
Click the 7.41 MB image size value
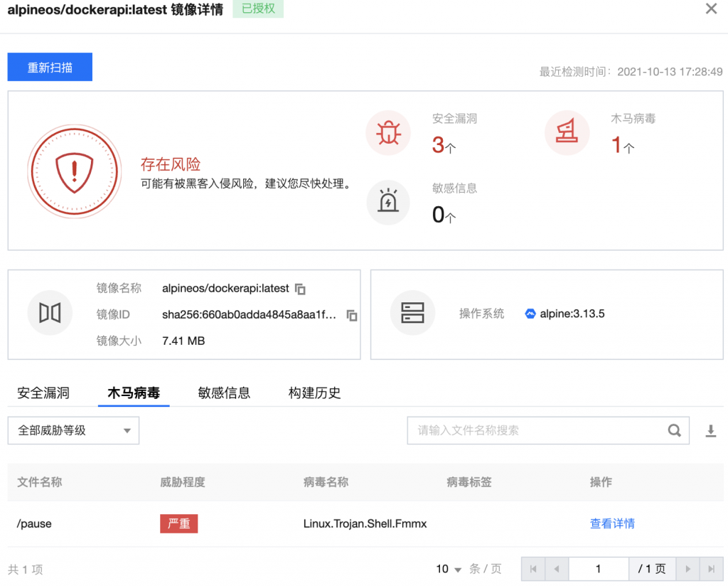click(x=183, y=341)
